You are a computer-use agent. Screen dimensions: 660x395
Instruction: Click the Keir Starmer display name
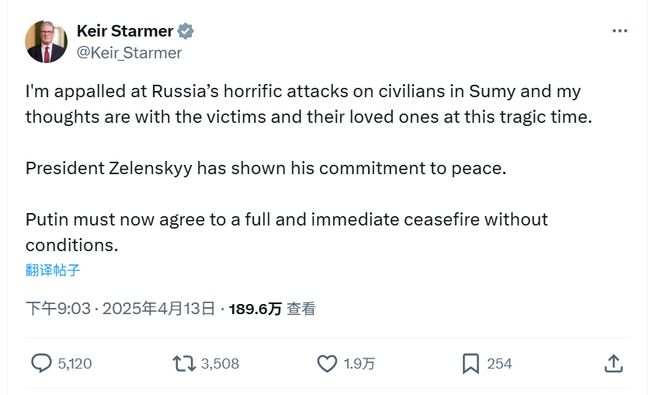(125, 31)
